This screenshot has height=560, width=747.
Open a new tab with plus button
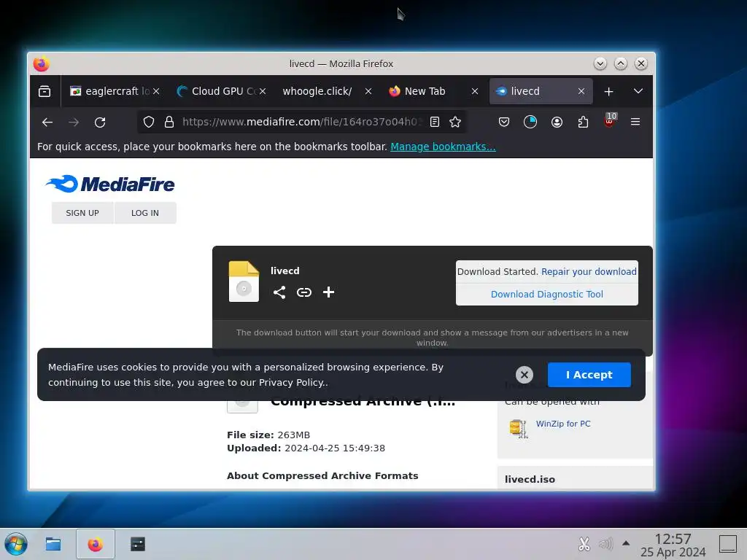click(608, 91)
